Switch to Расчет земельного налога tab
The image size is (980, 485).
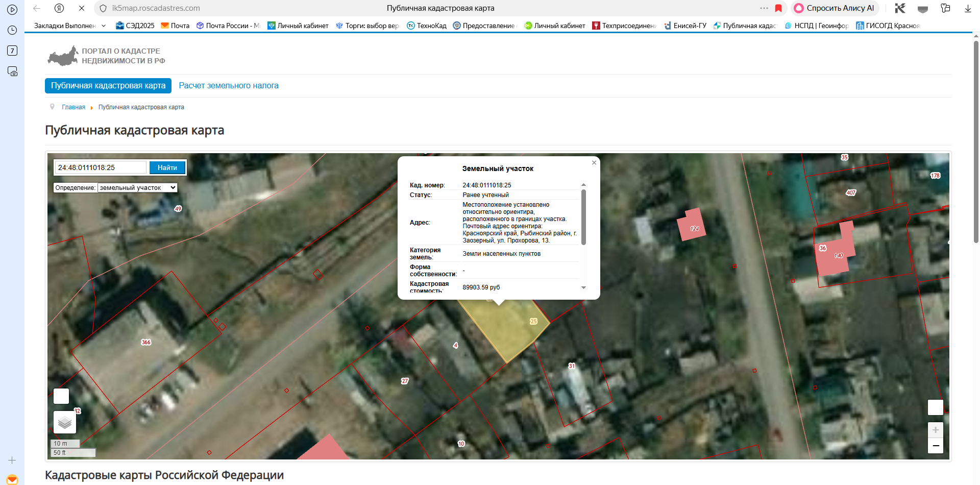(x=229, y=86)
